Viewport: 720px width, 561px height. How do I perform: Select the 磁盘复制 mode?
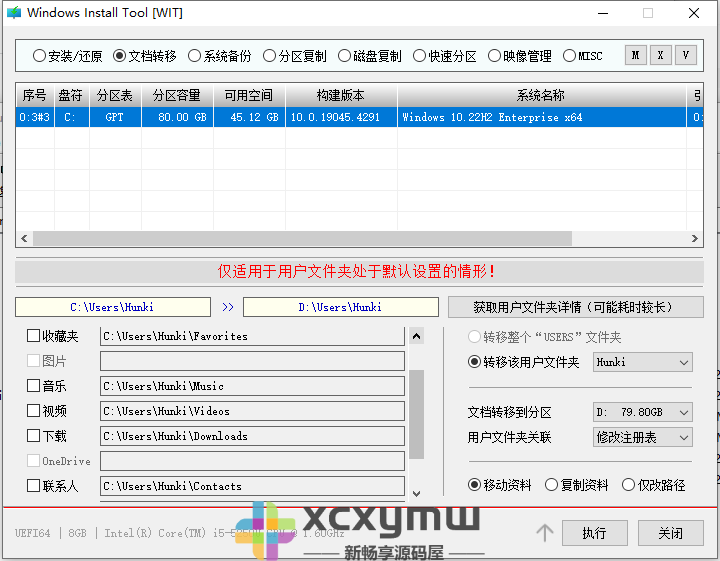coord(369,56)
